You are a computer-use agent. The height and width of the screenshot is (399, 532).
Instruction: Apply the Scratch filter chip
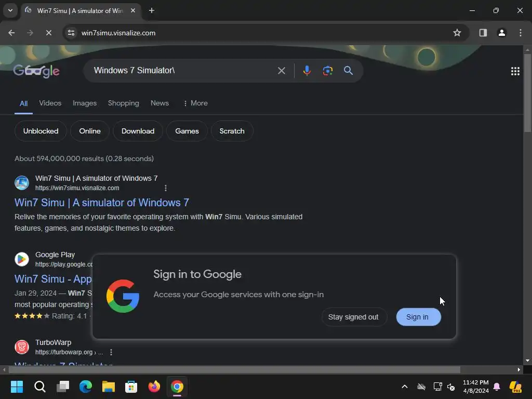point(232,131)
